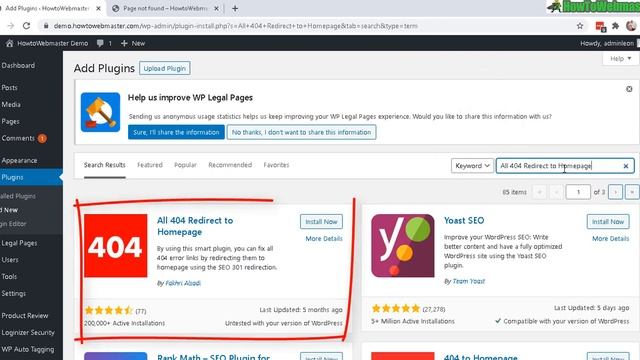The width and height of the screenshot is (640, 360).
Task: Click the Upload Plugin button
Action: click(x=164, y=68)
